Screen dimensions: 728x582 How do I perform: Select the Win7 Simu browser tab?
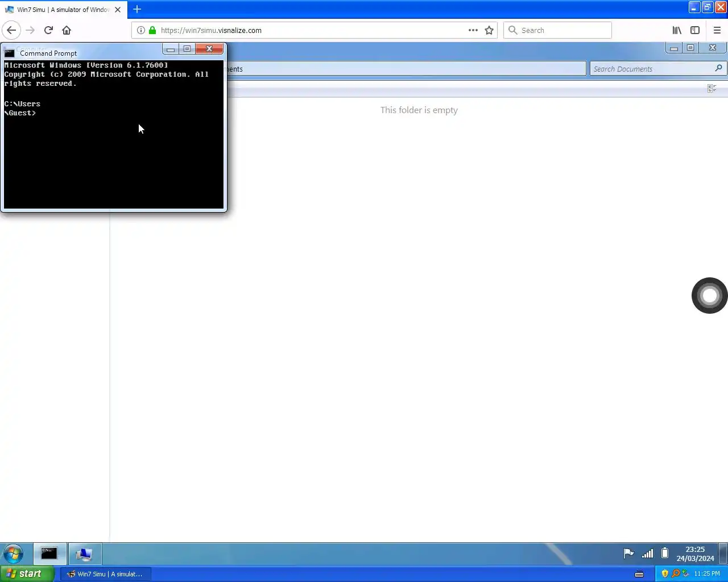click(x=63, y=10)
